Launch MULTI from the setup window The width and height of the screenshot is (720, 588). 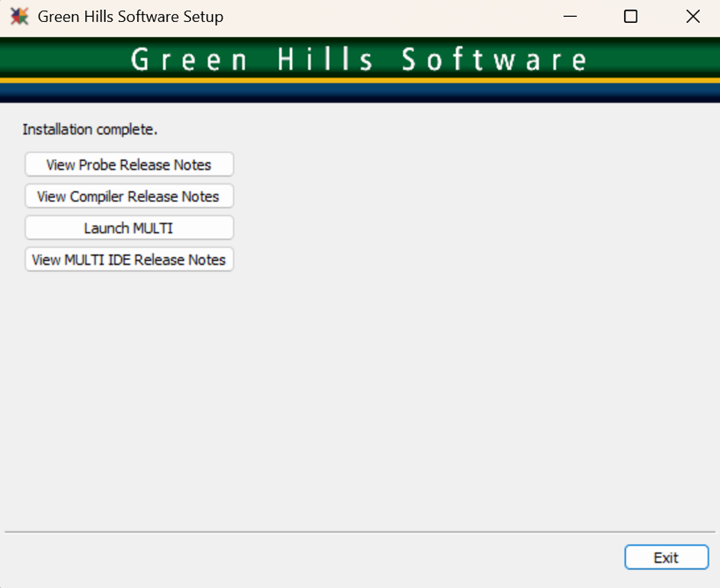(129, 227)
